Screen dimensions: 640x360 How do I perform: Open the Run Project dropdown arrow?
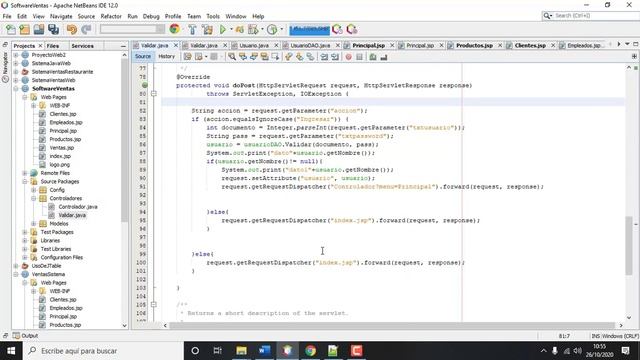[231, 29]
